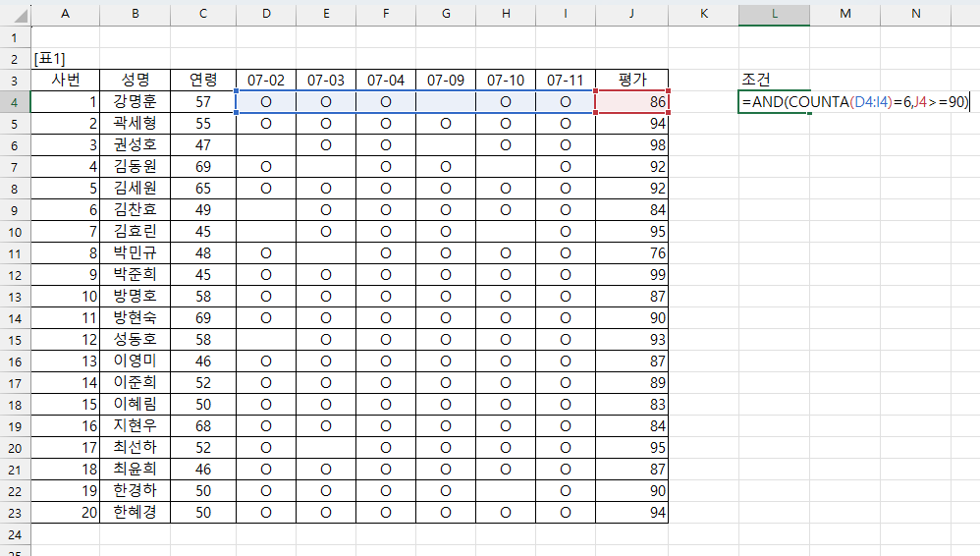Click the [표1] title cell
Screen dimensions: 980x556
point(65,59)
